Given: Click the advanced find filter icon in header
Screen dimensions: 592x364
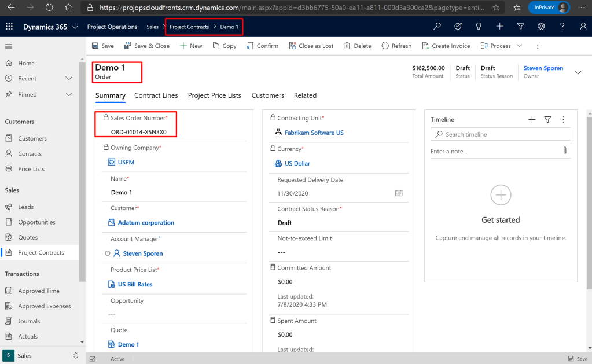Looking at the screenshot, I should pyautogui.click(x=520, y=27).
